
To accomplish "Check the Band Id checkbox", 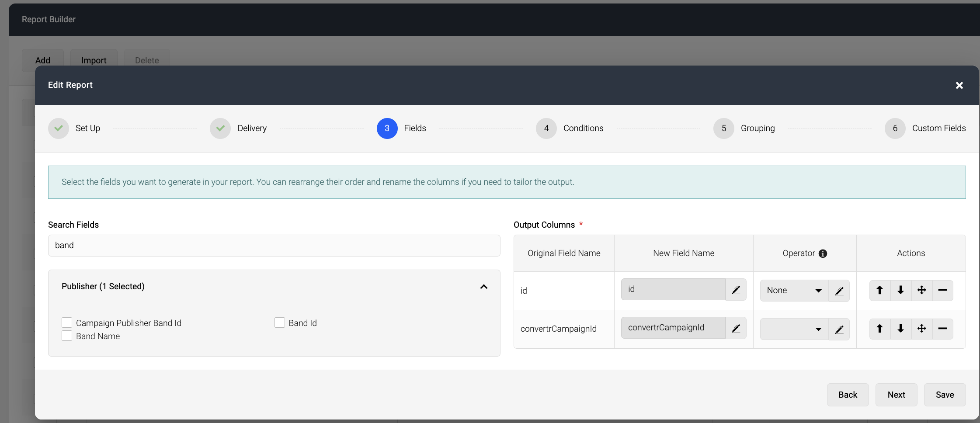I will pyautogui.click(x=280, y=322).
